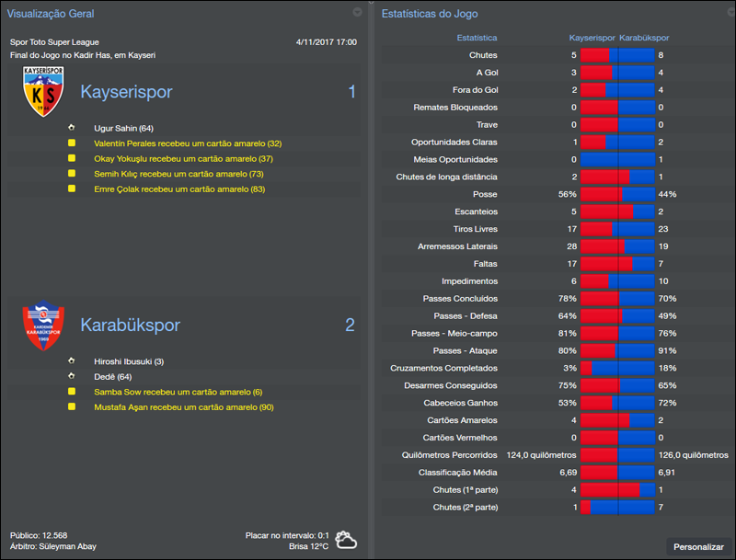The image size is (736, 560).
Task: Open Dedé's player profile link
Action: coord(104,376)
